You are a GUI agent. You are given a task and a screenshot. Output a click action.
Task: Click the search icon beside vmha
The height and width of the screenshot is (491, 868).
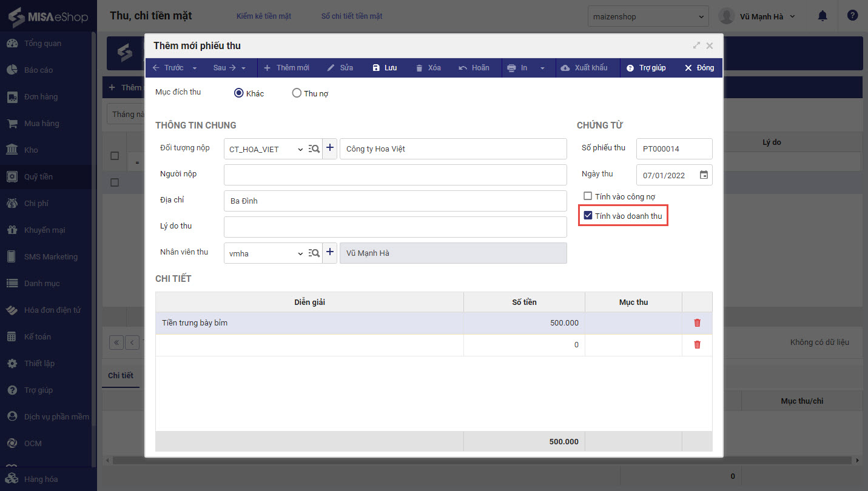(314, 253)
